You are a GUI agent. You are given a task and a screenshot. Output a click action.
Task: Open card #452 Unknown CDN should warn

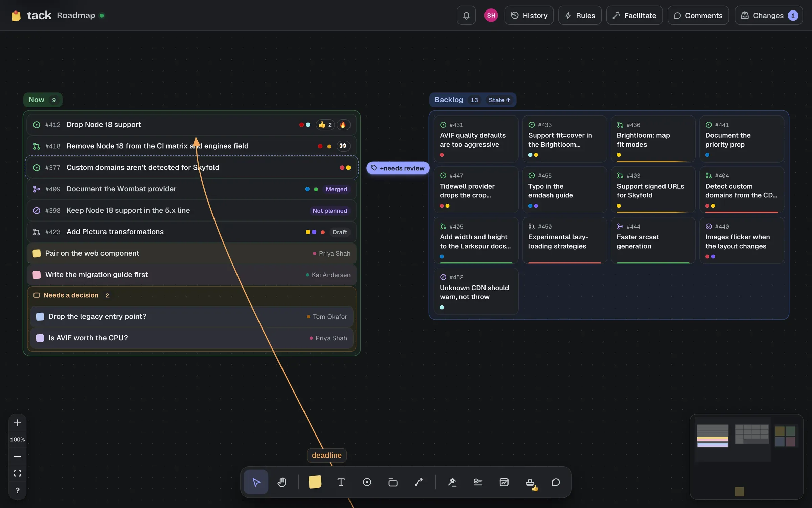(476, 291)
